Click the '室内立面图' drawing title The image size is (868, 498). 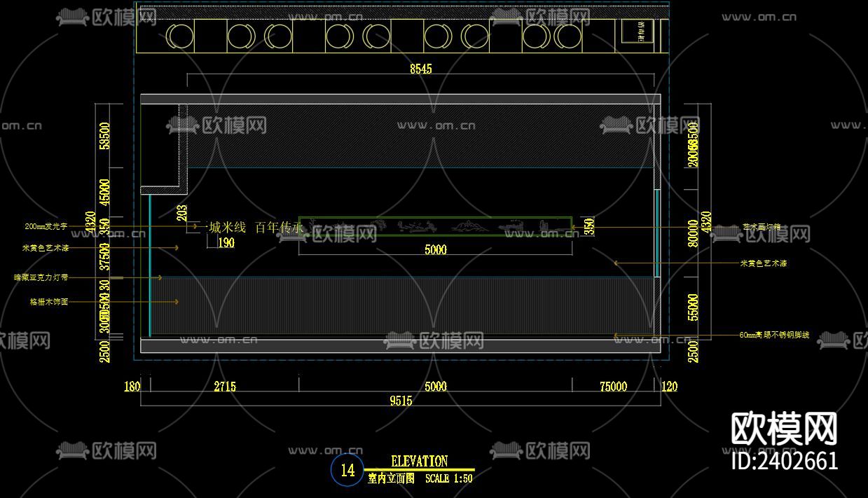pyautogui.click(x=391, y=479)
